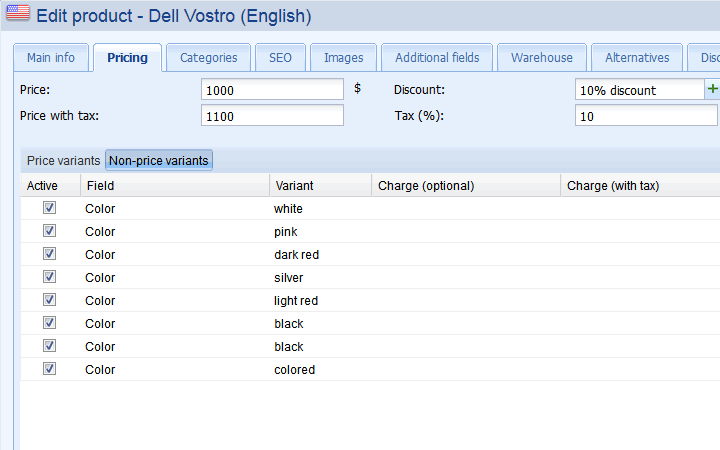The height and width of the screenshot is (450, 720).
Task: Click the Charge (optional) cell for pink
Action: [x=466, y=231]
